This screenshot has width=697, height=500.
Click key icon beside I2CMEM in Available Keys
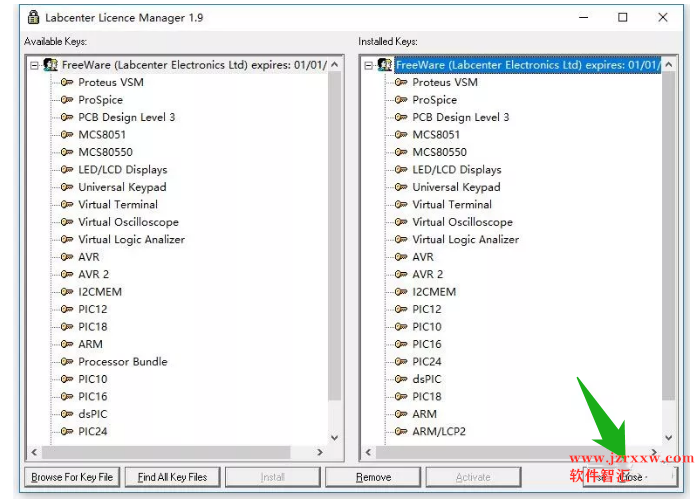click(67, 292)
